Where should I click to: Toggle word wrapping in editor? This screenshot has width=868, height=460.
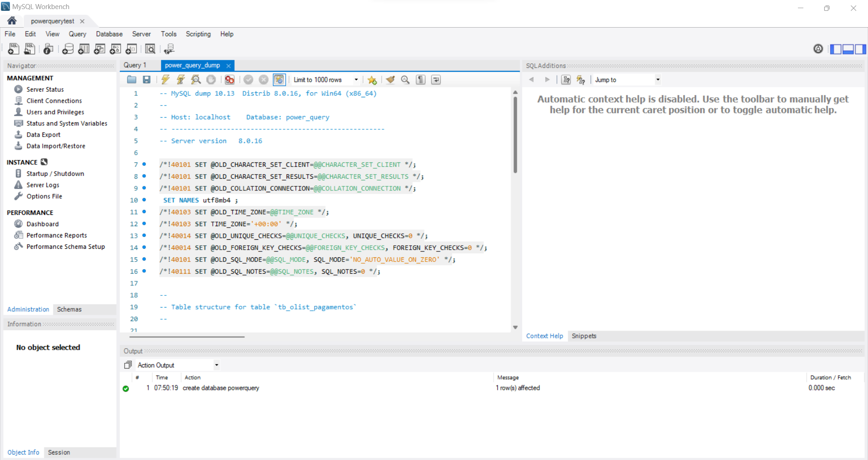tap(436, 80)
